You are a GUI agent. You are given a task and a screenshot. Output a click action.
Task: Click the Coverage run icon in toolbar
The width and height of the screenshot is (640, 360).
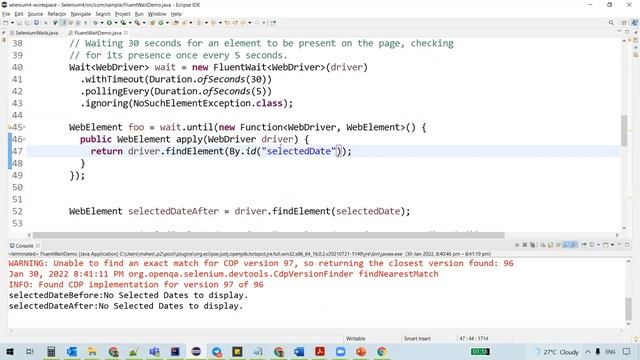click(124, 22)
